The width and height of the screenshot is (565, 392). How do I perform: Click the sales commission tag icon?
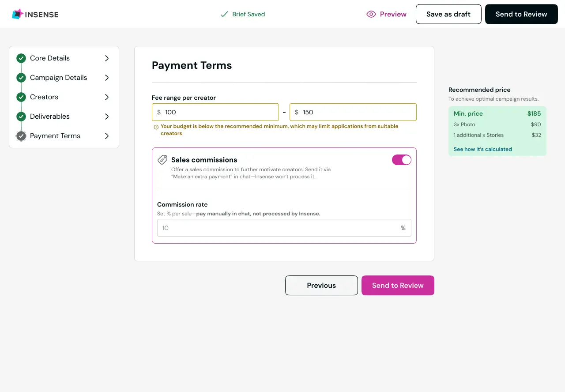click(x=162, y=160)
